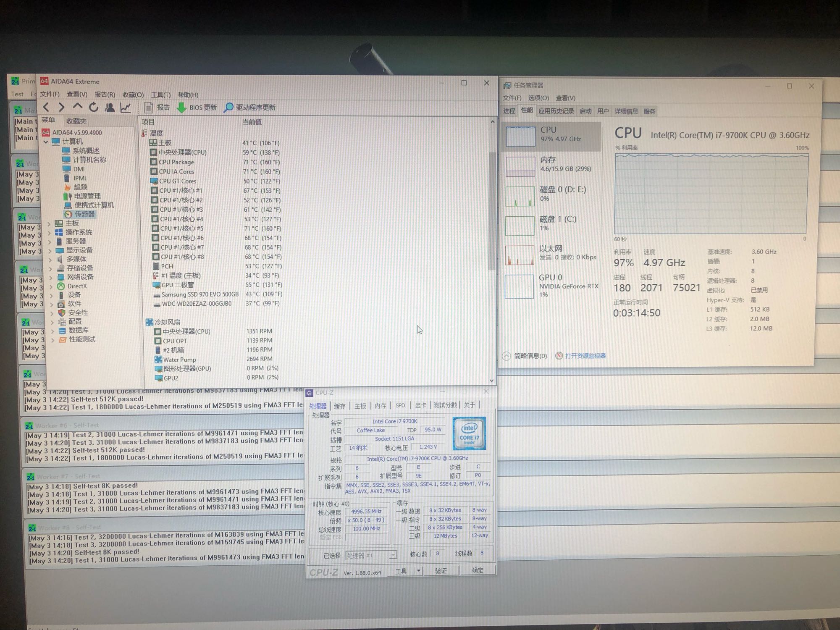Click scroll-down arrow of AIDA64 sensor list

492,381
